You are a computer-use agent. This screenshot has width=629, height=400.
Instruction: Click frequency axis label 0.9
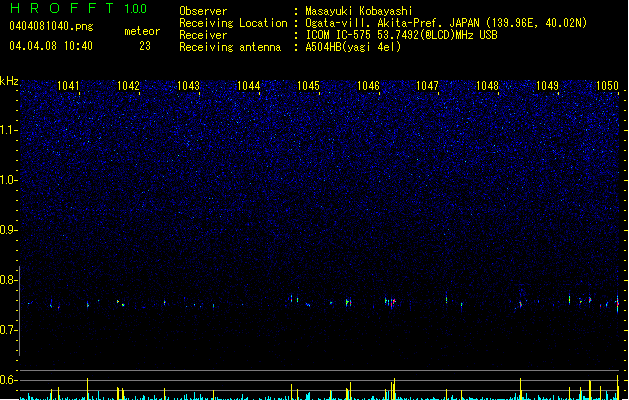(x=8, y=230)
